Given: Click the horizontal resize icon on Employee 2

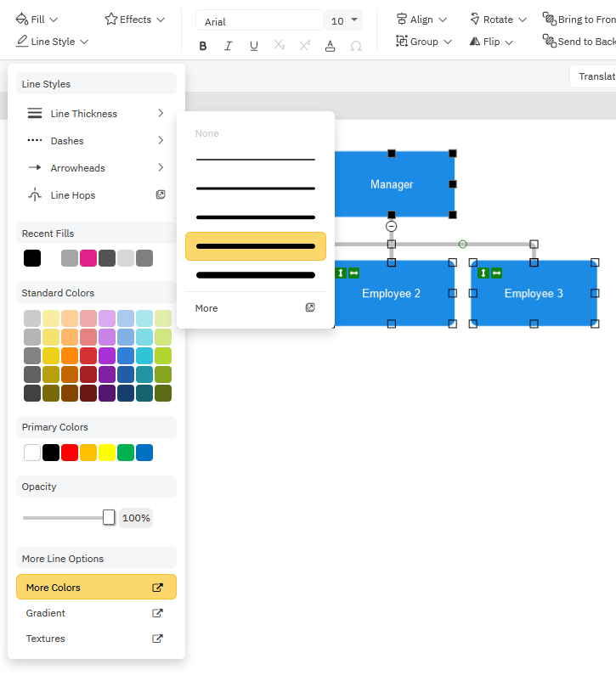Looking at the screenshot, I should tap(353, 273).
